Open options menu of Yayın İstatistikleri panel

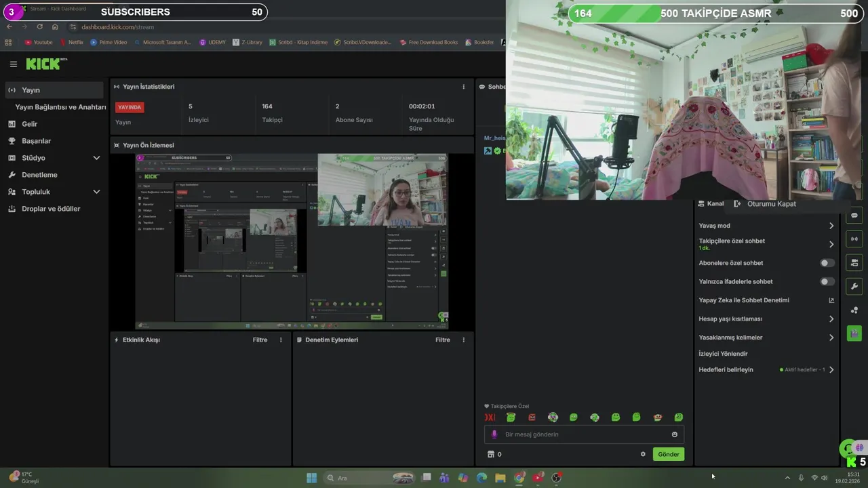pos(464,87)
